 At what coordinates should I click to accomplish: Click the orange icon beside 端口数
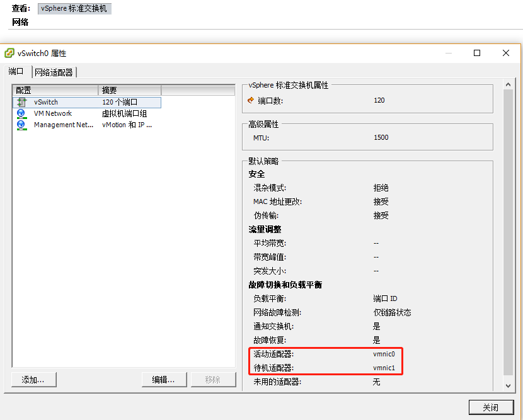coord(251,100)
